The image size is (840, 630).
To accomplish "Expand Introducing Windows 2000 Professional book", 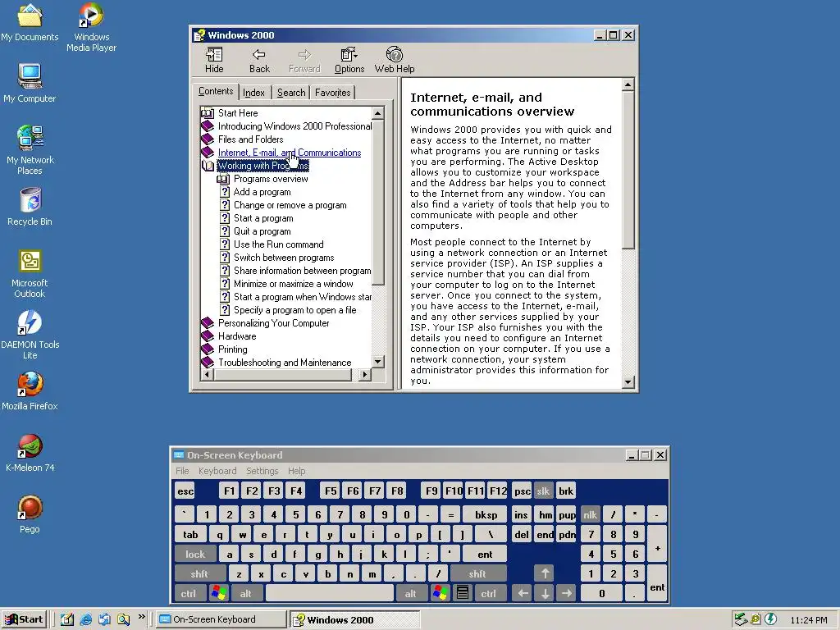I will 208,126.
